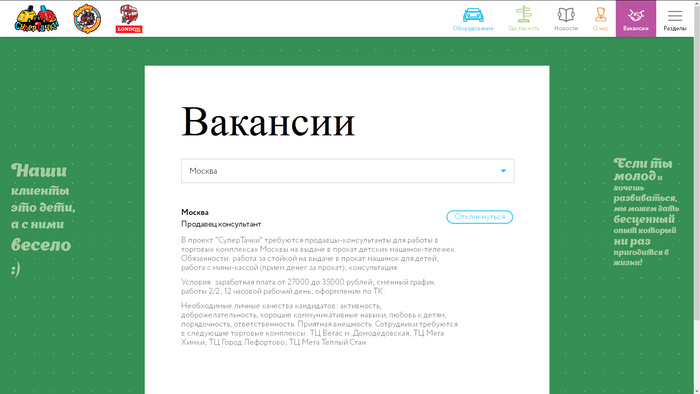The height and width of the screenshot is (394, 700).
Task: Select the Вакансии handshake tab
Action: [636, 19]
